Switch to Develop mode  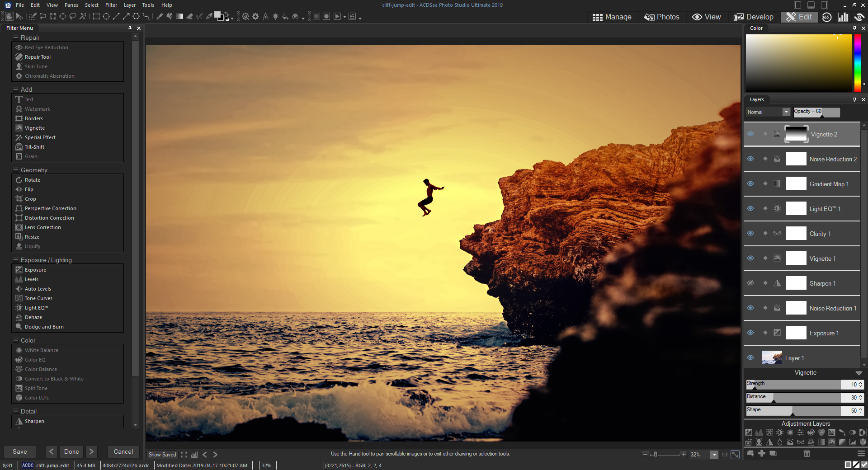pos(754,17)
